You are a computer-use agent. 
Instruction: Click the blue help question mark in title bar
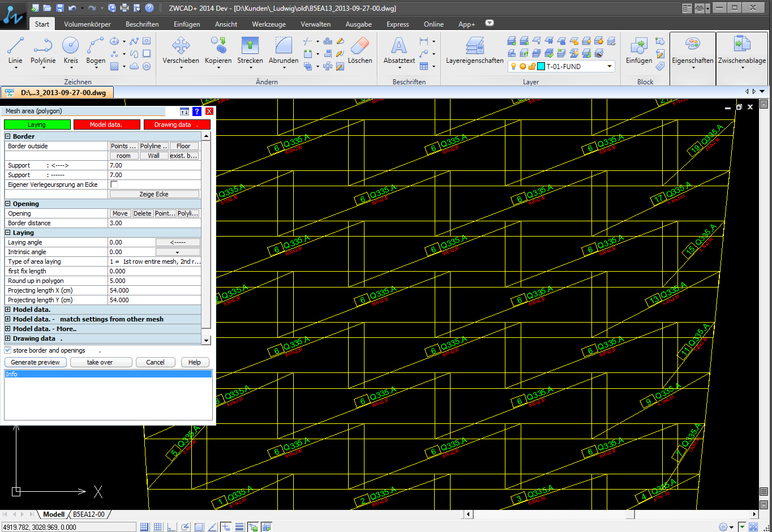pos(149,8)
